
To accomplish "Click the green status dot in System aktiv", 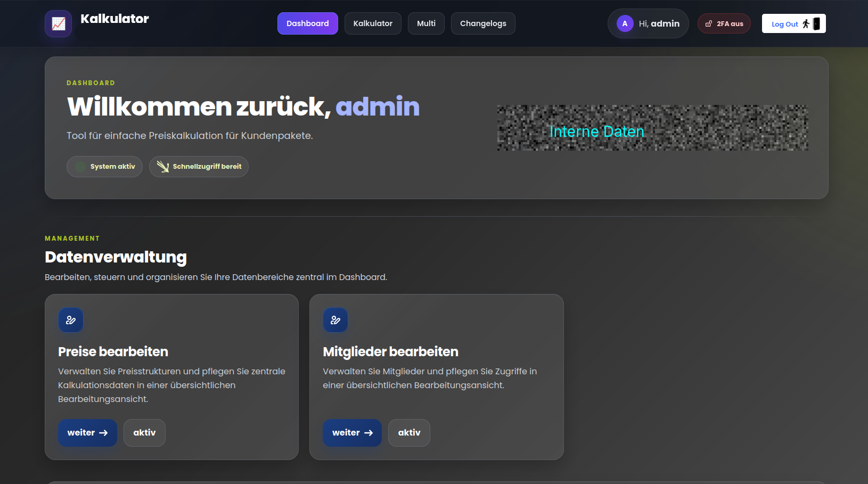I will [80, 167].
